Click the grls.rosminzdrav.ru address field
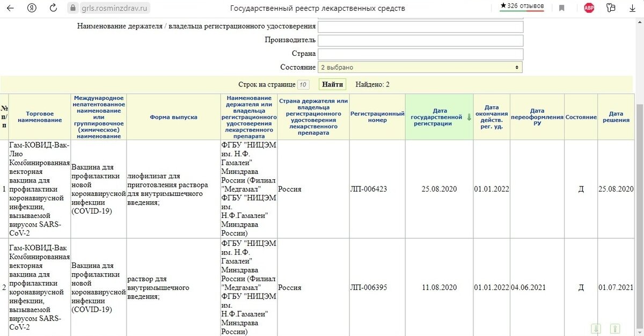644x336 pixels. coord(115,8)
